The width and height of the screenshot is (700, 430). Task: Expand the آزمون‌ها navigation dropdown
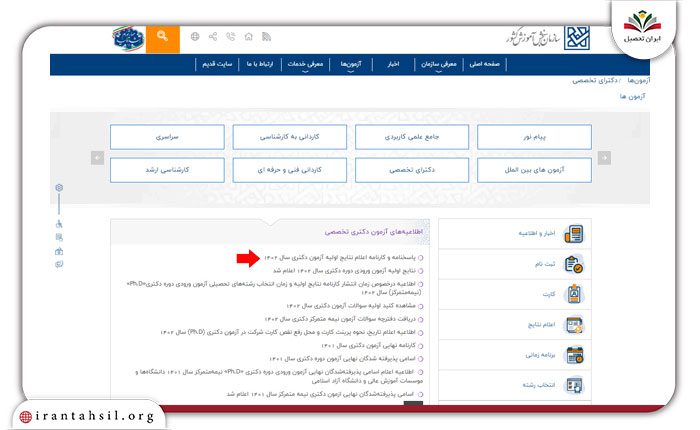click(351, 64)
